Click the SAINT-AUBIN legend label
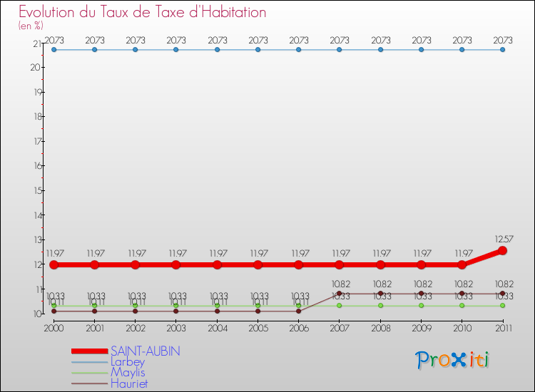The height and width of the screenshot is (392, 535). tap(146, 351)
